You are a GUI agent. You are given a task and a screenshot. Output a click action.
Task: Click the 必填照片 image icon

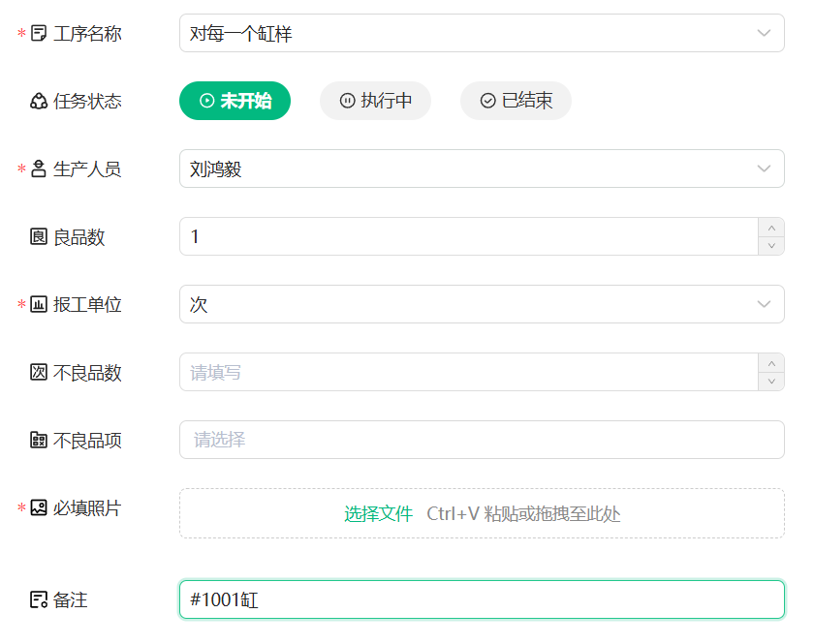pyautogui.click(x=39, y=507)
